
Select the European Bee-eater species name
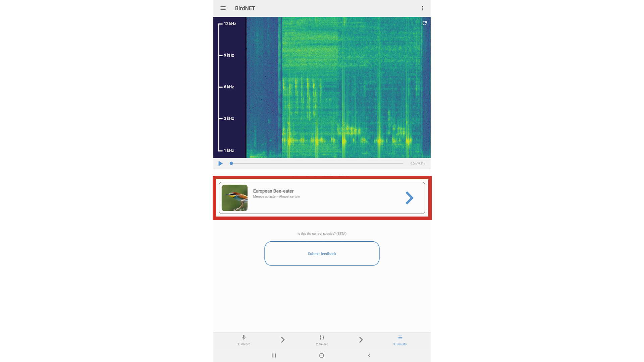tap(273, 191)
